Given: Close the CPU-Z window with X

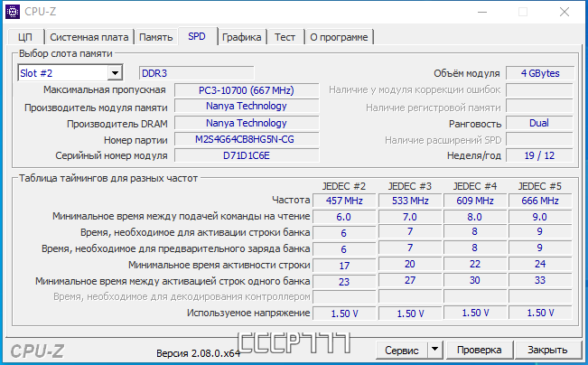Looking at the screenshot, I should [x=564, y=12].
